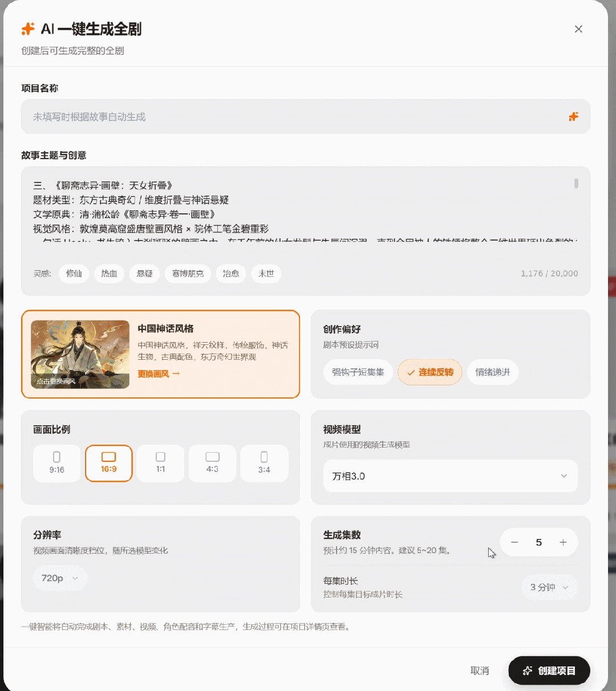Select the 9:16 aspect ratio
The height and width of the screenshot is (691, 616).
tap(57, 464)
